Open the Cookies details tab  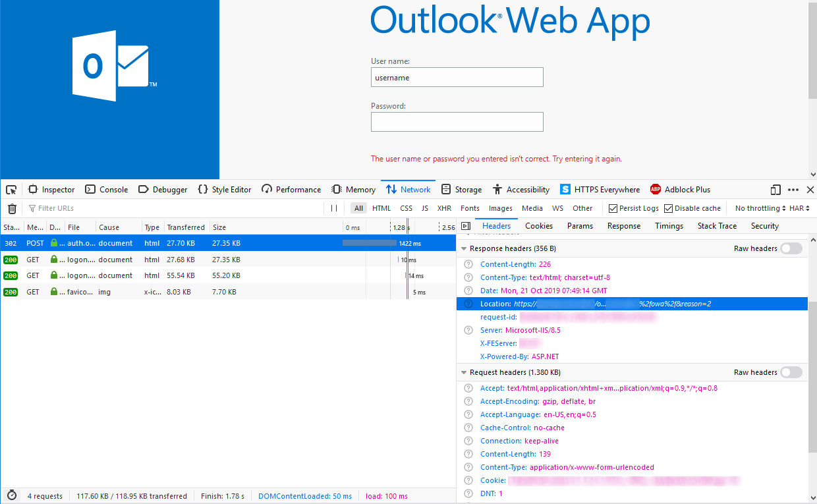(x=539, y=226)
